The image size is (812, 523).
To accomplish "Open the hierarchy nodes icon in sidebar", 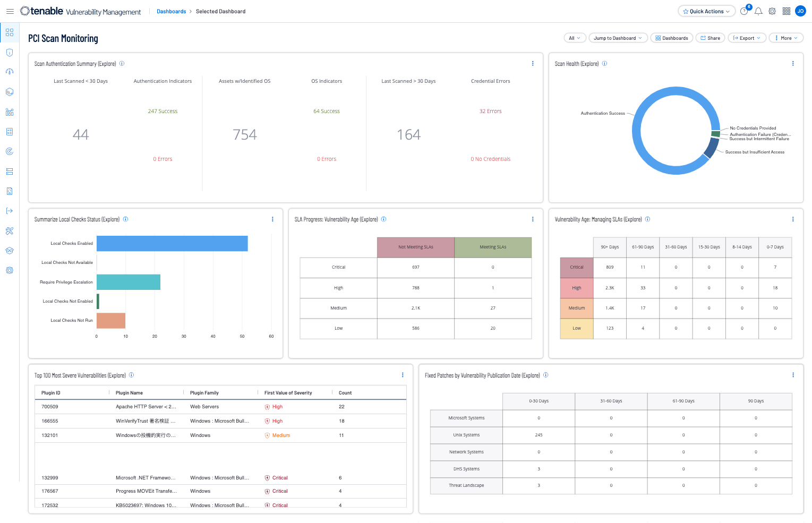I will click(10, 112).
